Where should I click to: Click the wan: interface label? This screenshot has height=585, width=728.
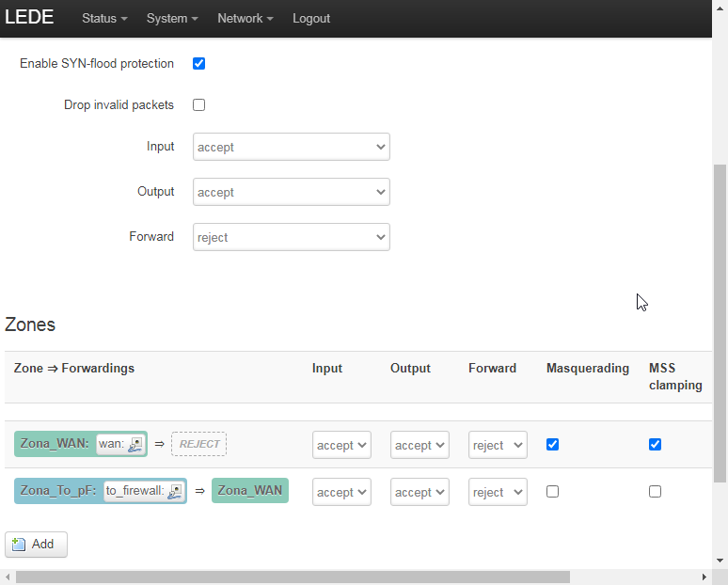[x=111, y=444]
